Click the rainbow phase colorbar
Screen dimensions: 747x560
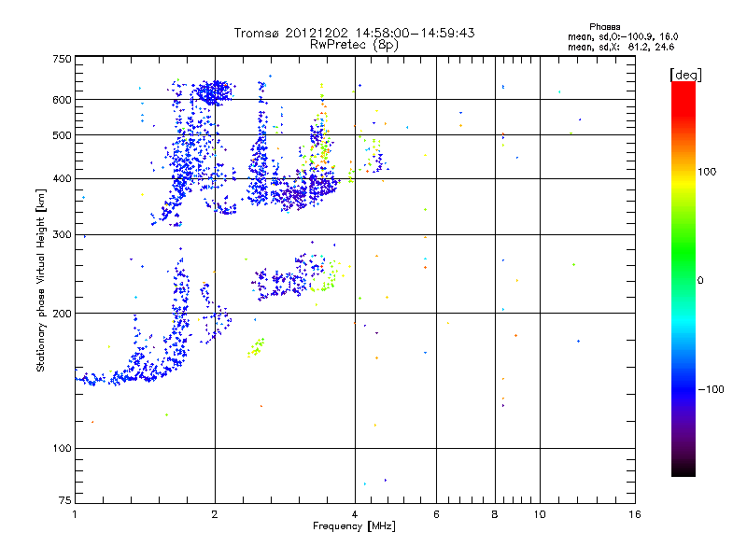click(684, 278)
